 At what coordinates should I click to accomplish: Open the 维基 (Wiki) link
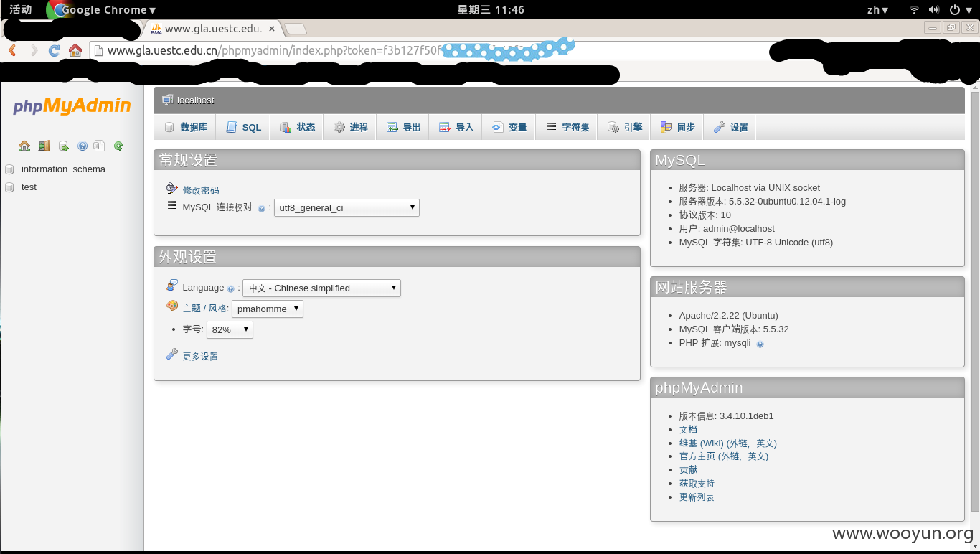(702, 443)
